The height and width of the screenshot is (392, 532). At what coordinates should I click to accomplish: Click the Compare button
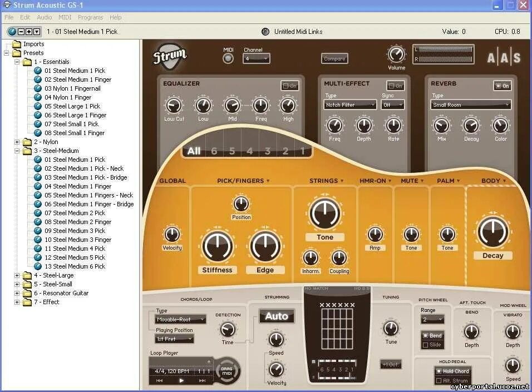click(334, 59)
